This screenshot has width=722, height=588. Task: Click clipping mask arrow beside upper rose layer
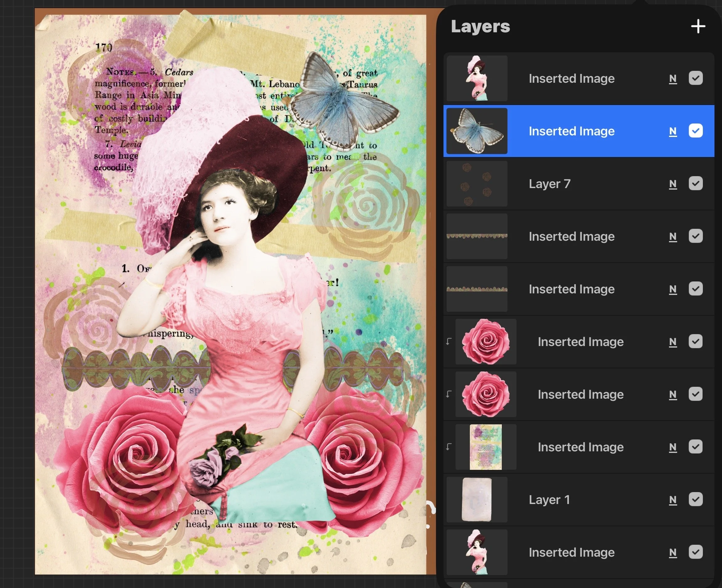[x=449, y=341]
